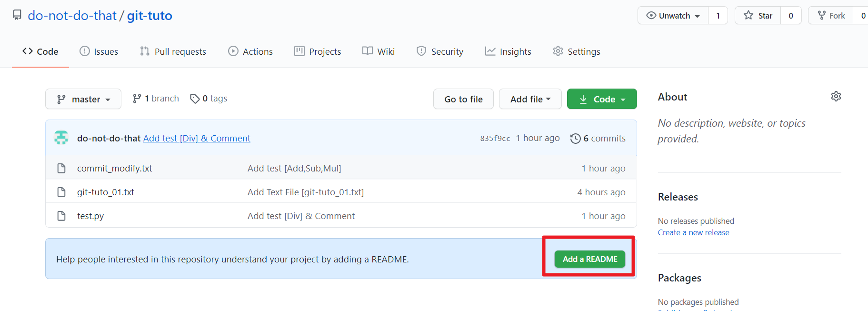Open the 'Add Text File [git-tuto_01.txt]' commit message
The height and width of the screenshot is (311, 868).
click(306, 192)
